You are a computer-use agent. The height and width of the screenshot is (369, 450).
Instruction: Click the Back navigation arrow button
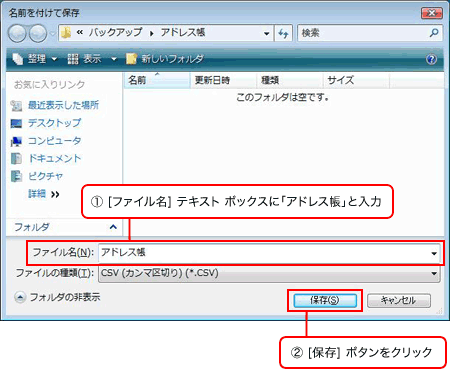pos(17,33)
